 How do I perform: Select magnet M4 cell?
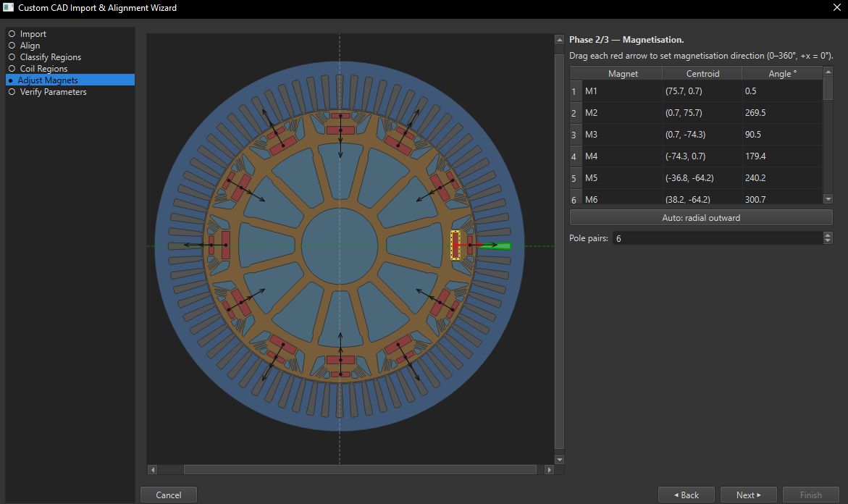point(623,156)
